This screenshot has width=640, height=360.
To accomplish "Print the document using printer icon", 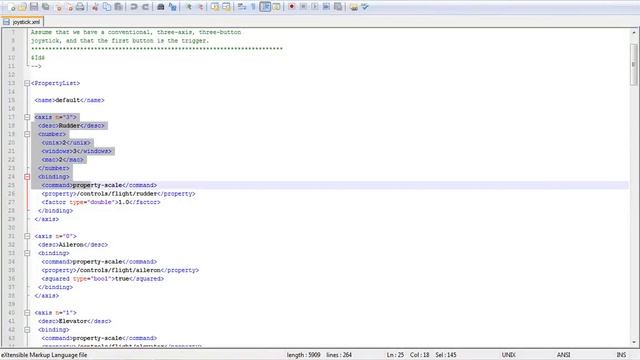I will coord(80,7).
